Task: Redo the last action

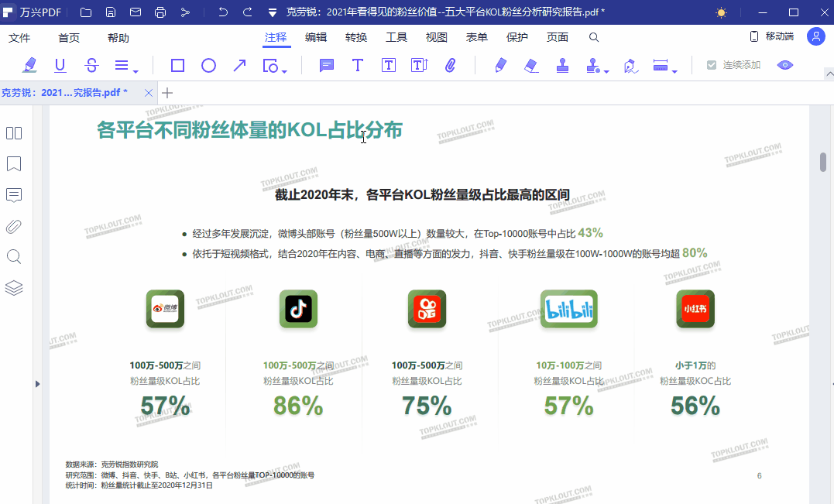Action: [x=247, y=12]
